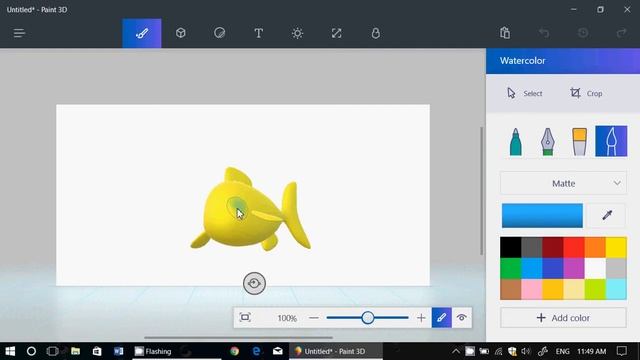Open the Text tool tab
The width and height of the screenshot is (640, 360).
258,33
